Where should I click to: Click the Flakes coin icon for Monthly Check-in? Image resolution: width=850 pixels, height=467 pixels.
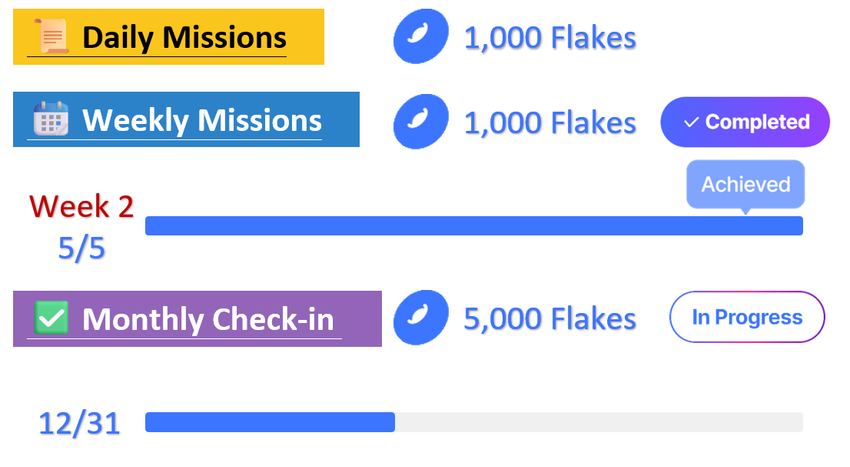click(420, 318)
